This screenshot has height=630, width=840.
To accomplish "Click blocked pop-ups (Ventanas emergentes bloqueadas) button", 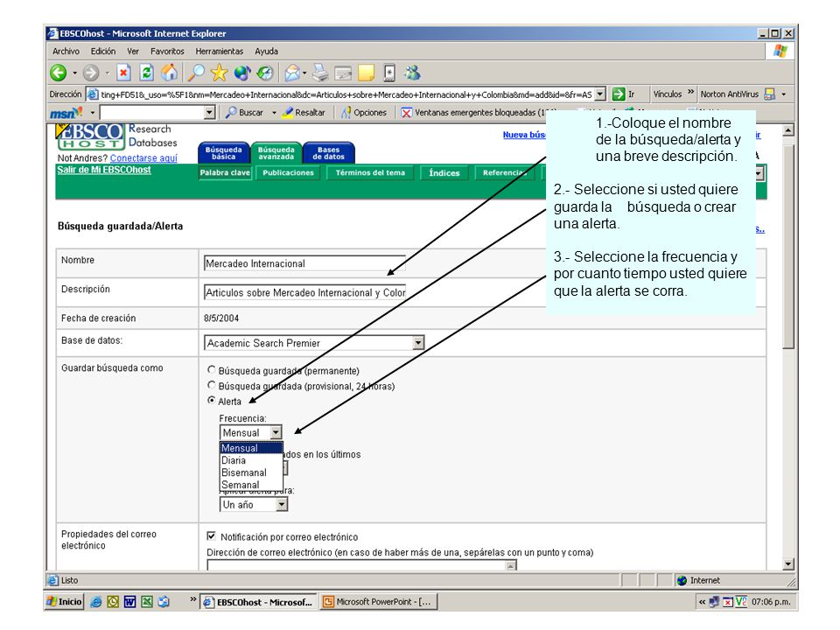I will (x=479, y=113).
